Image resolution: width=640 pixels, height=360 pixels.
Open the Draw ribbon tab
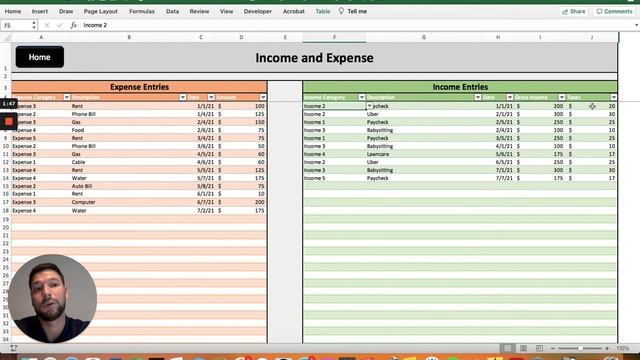tap(66, 11)
